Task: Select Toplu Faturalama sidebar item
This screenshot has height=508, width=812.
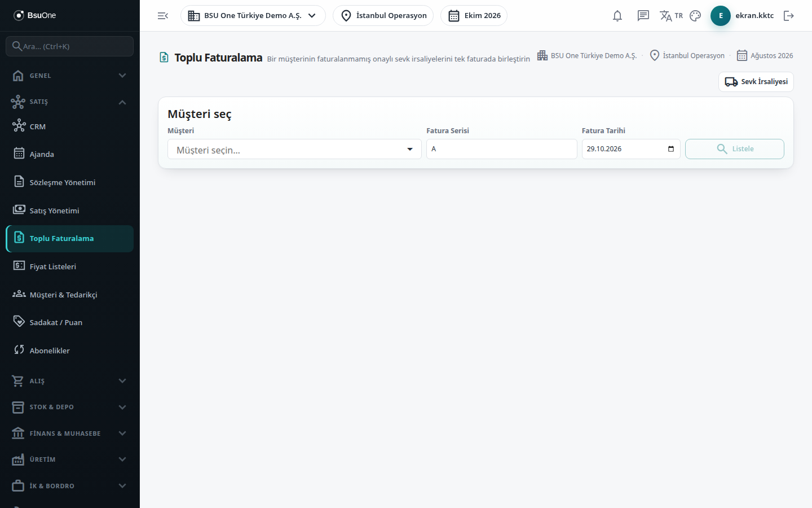Action: coord(70,239)
